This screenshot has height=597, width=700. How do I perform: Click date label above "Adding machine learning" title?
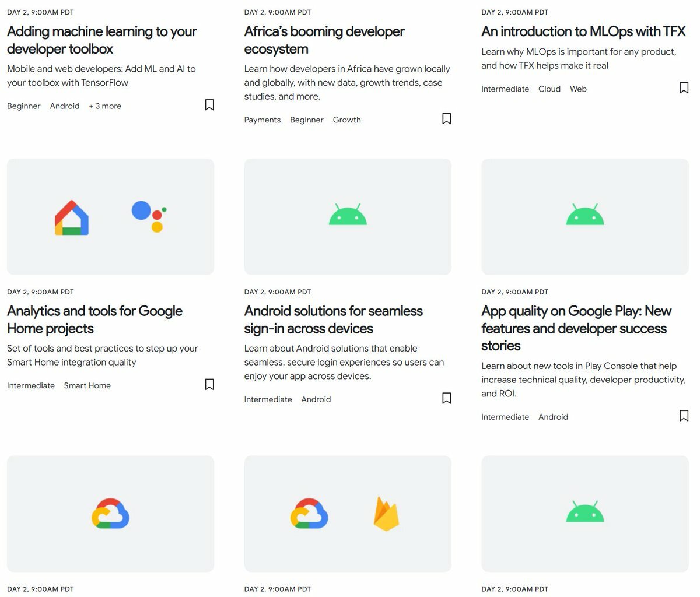coord(40,12)
